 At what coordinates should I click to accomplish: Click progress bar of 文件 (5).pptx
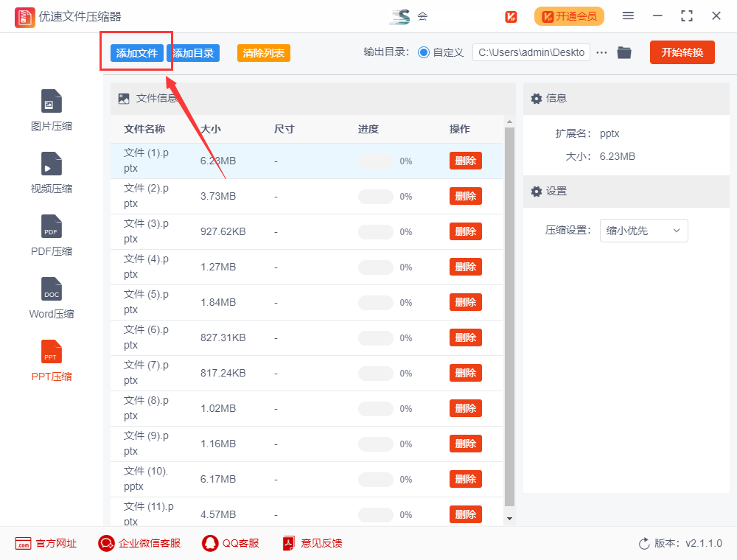376,303
